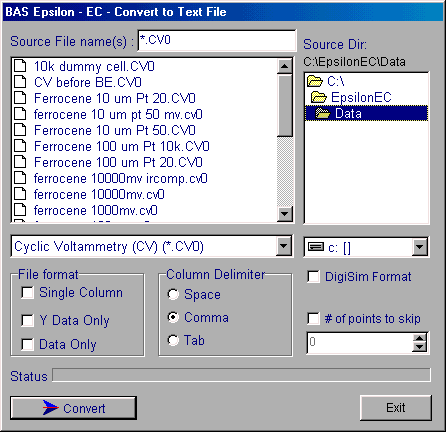Image resolution: width=446 pixels, height=432 pixels.
Task: Select file name 10k dummy cell.CV0
Action: point(94,66)
